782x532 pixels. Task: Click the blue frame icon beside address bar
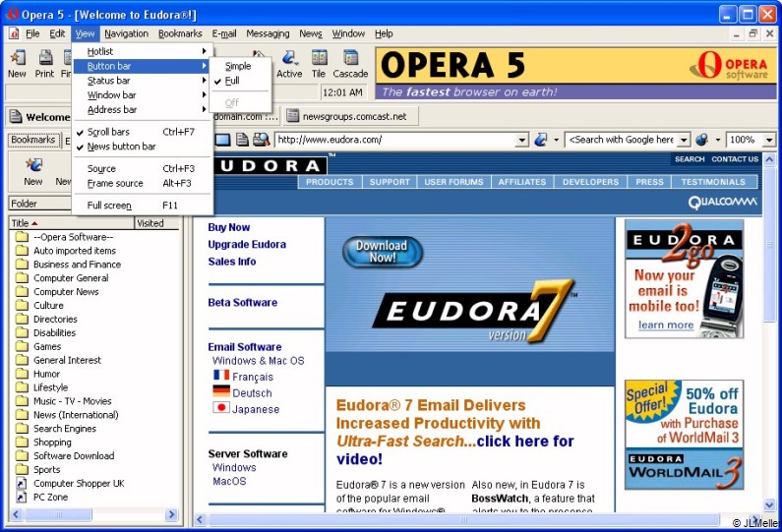click(222, 140)
